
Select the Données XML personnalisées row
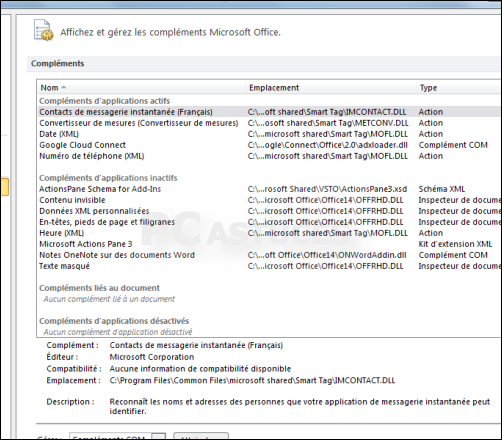coord(269,211)
